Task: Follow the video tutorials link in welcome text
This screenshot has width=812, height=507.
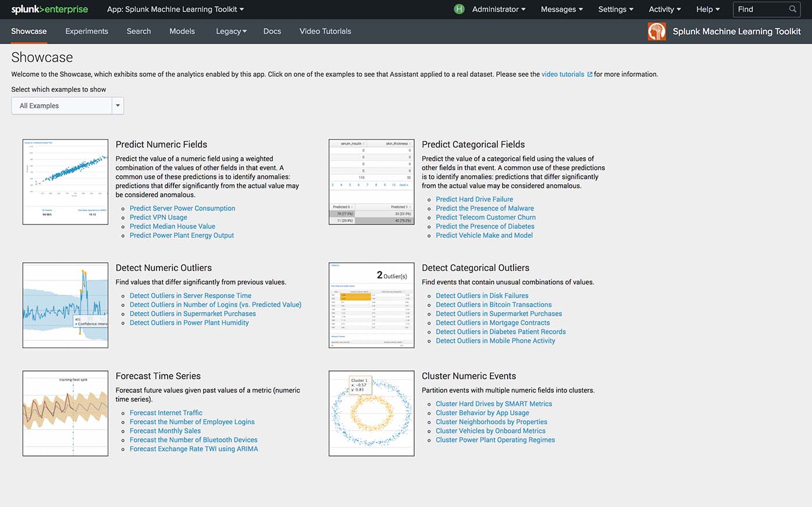Action: pyautogui.click(x=562, y=74)
